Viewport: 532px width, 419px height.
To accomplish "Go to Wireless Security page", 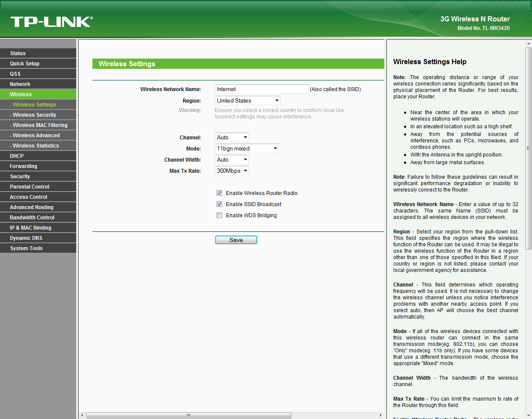I will pos(38,115).
